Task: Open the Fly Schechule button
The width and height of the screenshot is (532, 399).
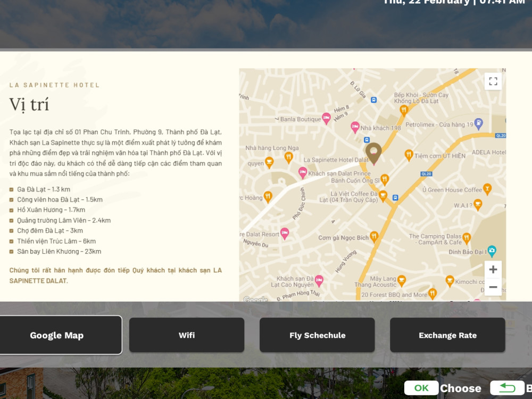Action: [x=317, y=335]
